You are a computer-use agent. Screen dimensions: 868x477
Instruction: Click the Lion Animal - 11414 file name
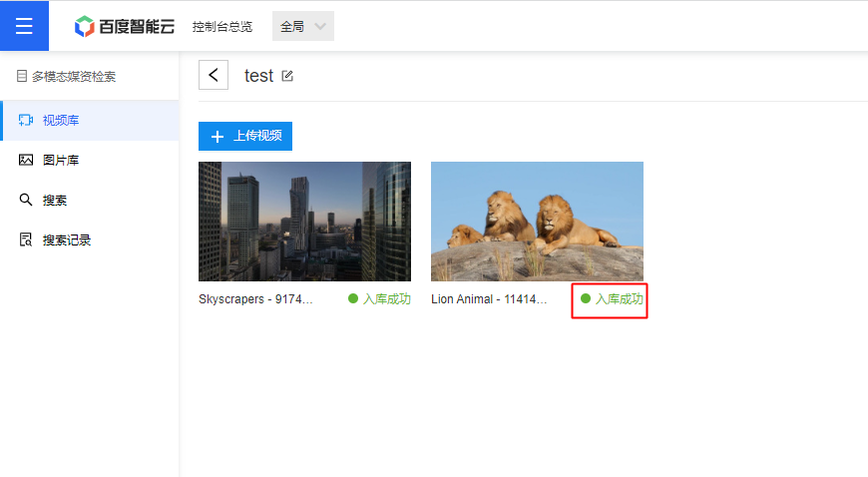coord(489,299)
